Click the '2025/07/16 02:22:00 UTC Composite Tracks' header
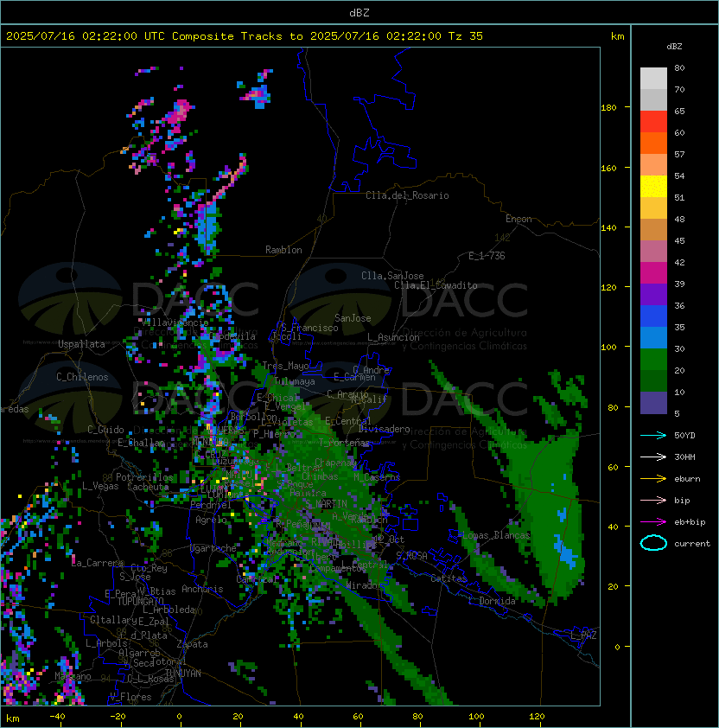Screen dimensions: 719x728 click(x=144, y=36)
